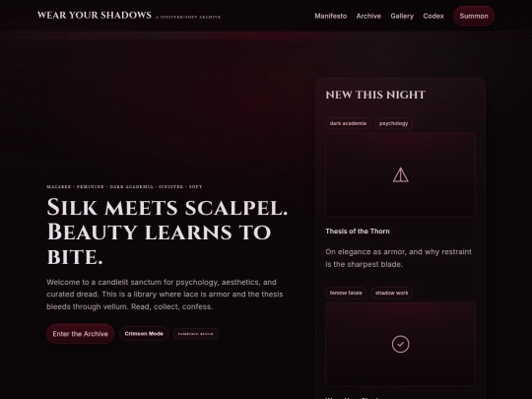This screenshot has width=532, height=399.
Task: Toggle Crimson Mode
Action: point(144,334)
